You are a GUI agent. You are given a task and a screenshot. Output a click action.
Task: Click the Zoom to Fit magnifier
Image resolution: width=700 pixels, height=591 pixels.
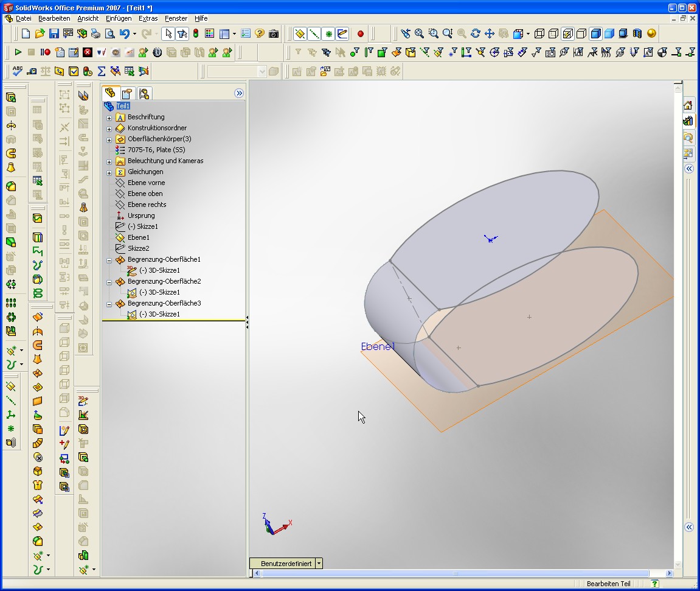coord(420,34)
